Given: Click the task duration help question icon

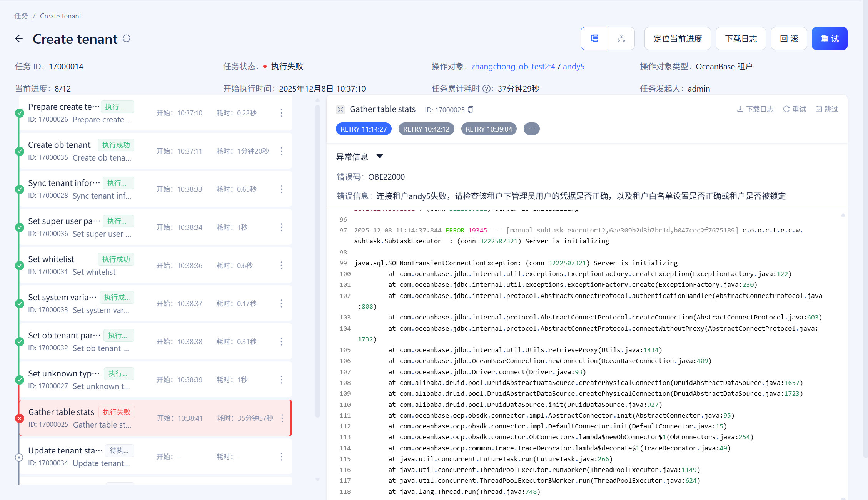Looking at the screenshot, I should point(486,89).
